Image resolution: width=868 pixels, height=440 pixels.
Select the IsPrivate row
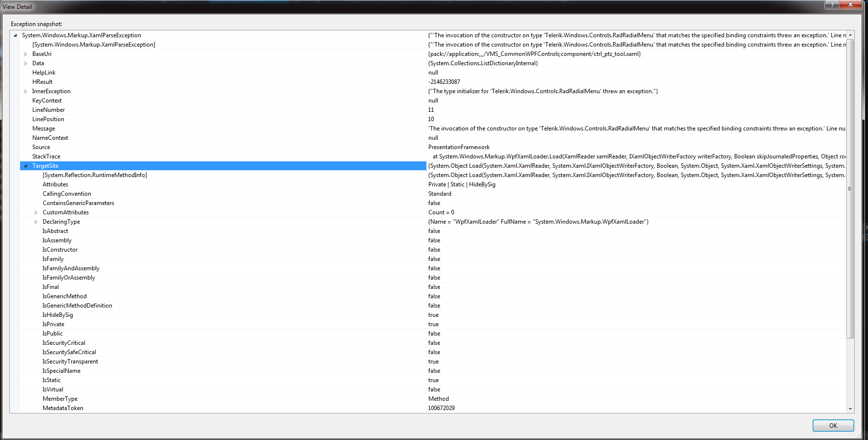(433, 324)
